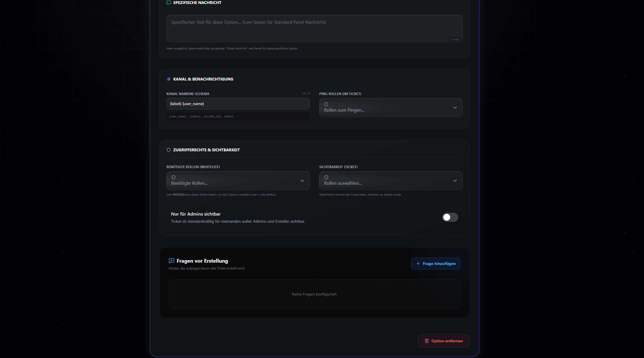Click the shield icon inside Rollen auswählen field
644x358 pixels.
(326, 177)
